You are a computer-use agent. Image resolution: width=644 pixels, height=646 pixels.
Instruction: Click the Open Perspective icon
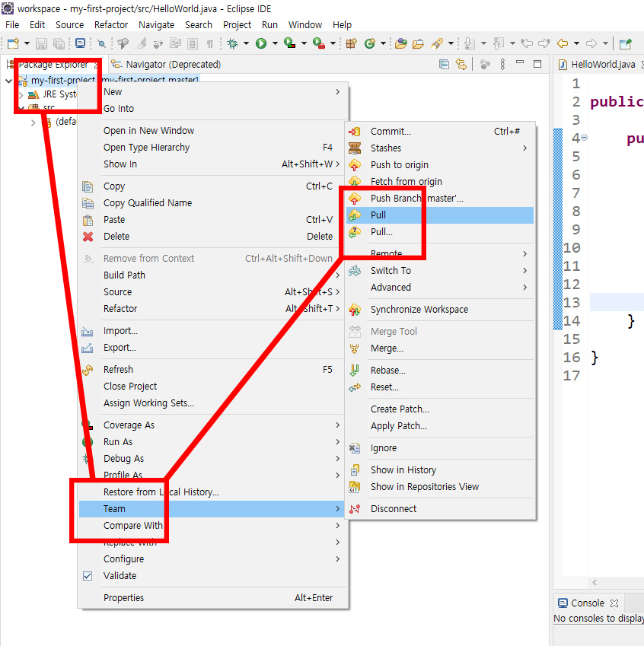click(x=626, y=43)
